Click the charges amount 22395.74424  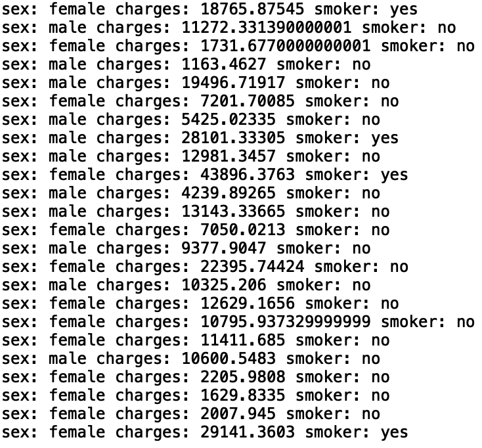click(x=244, y=267)
